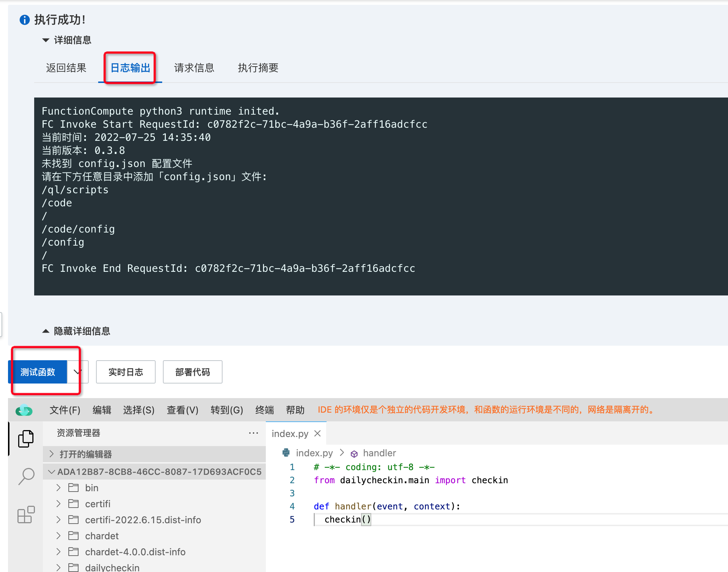This screenshot has width=728, height=572.
Task: Open the Search magnifier icon in activity bar
Action: [x=26, y=477]
